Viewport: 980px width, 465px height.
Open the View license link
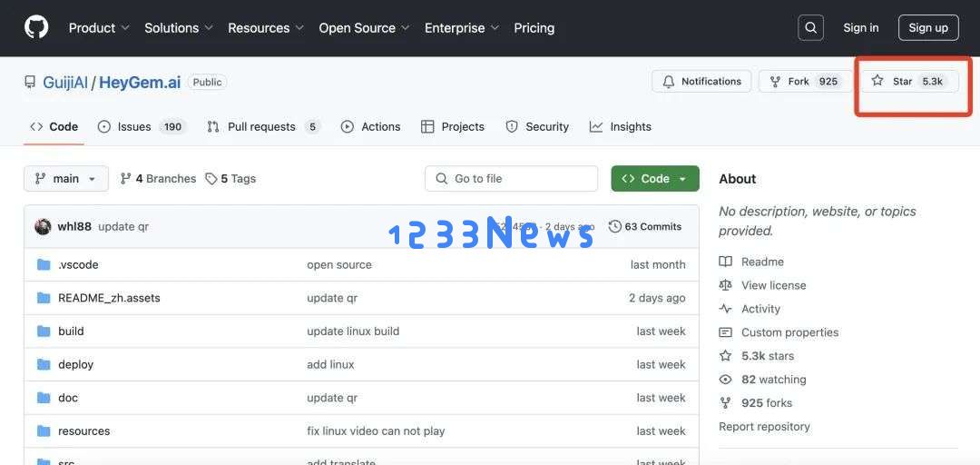tap(774, 285)
